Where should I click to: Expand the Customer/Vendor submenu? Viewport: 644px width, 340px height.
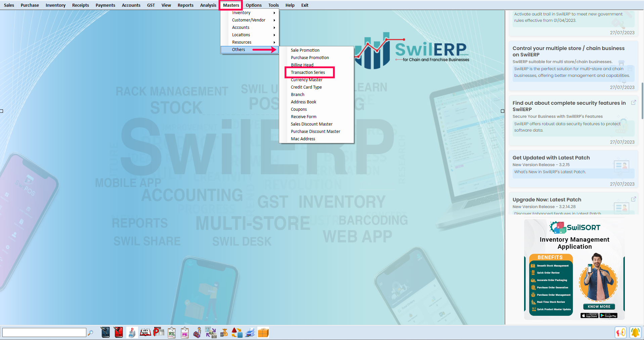coord(249,20)
